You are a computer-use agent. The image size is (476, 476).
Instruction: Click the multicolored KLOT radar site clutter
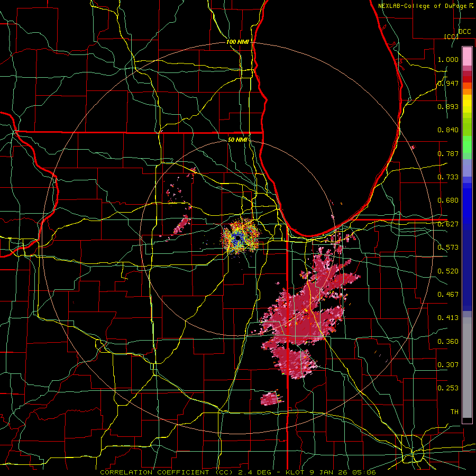pyautogui.click(x=241, y=236)
